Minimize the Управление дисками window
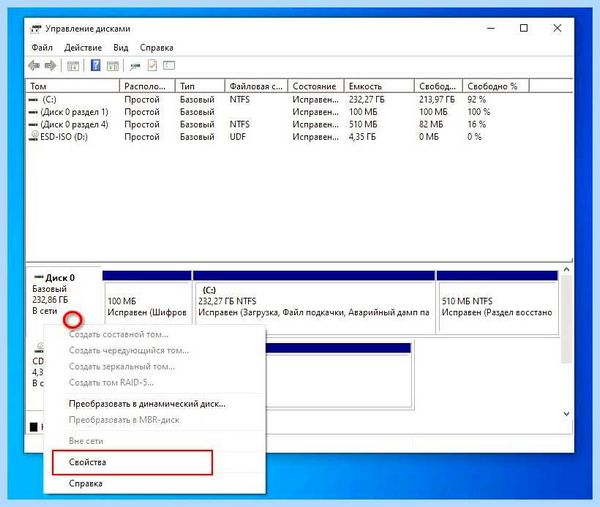Viewport: 600px width, 507px height. [491, 28]
